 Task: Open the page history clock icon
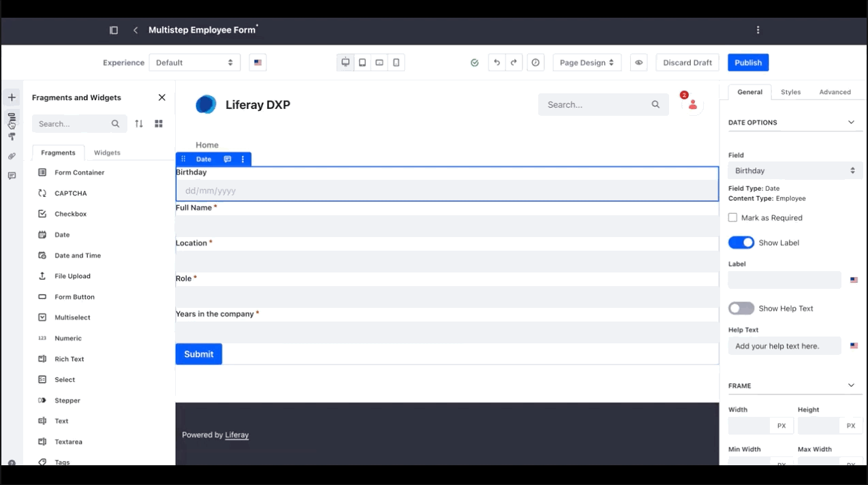[x=536, y=63]
